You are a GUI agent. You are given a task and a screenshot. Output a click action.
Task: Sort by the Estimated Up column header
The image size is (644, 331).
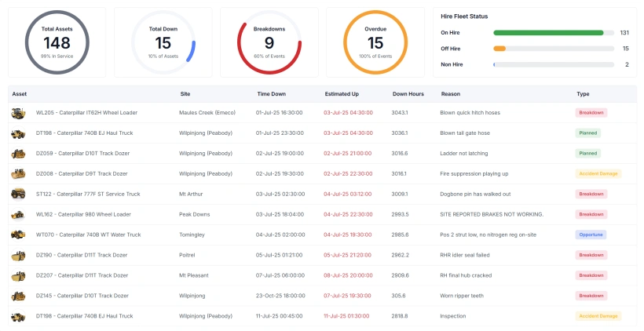point(342,93)
